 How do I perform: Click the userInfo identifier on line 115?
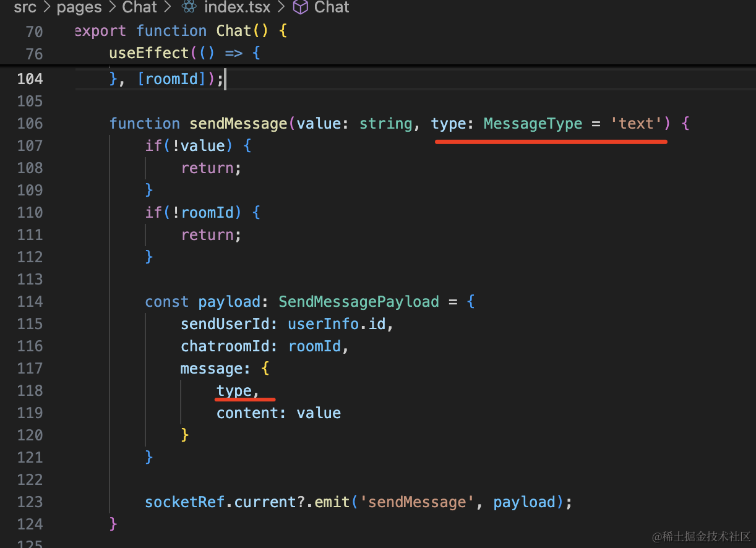click(x=323, y=323)
